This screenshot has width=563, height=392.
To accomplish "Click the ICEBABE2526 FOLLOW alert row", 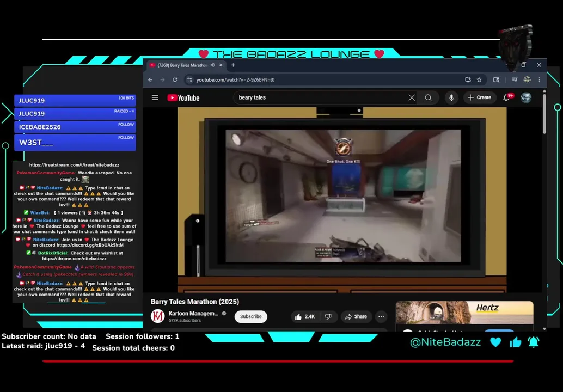I will pyautogui.click(x=75, y=127).
